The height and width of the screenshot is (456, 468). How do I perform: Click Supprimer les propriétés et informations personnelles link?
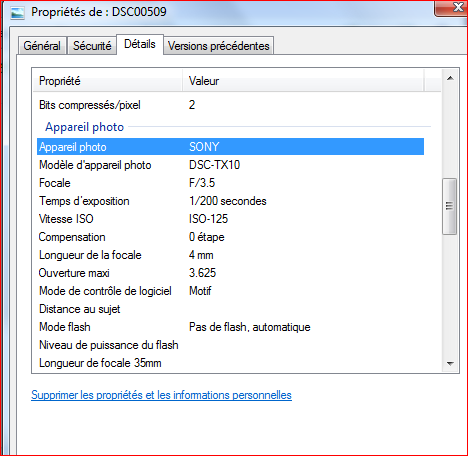pyautogui.click(x=161, y=395)
